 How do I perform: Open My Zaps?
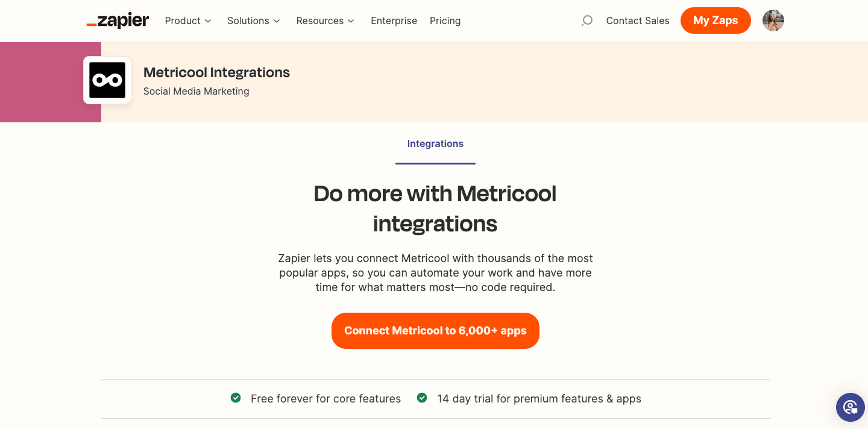[x=715, y=20]
